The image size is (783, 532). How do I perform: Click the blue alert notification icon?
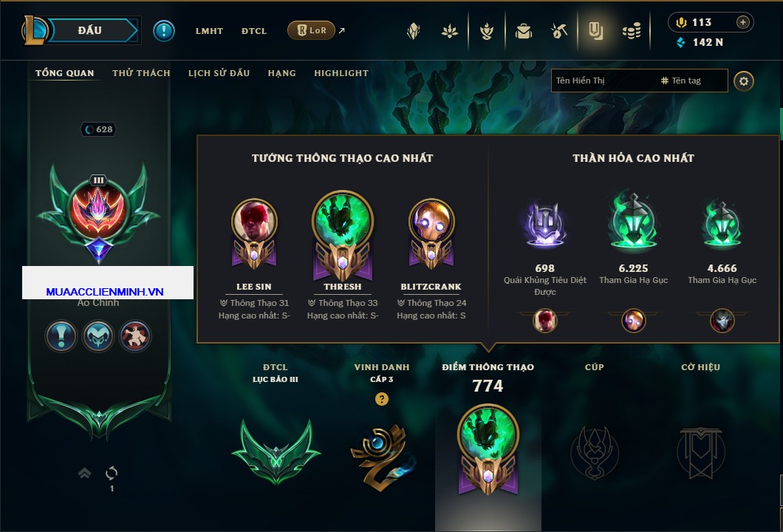(x=164, y=31)
